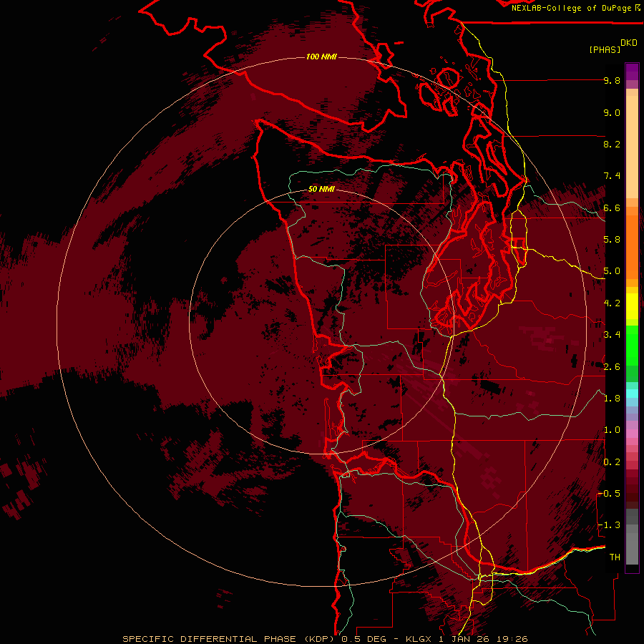Screen dimensions: 644x644
Task: Pick the pink band beside the 1.0 label
Action: point(632,434)
